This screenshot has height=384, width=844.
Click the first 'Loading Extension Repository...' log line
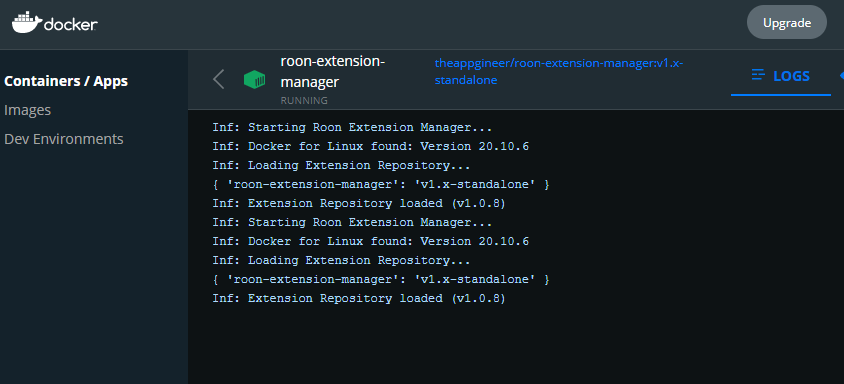[341, 165]
